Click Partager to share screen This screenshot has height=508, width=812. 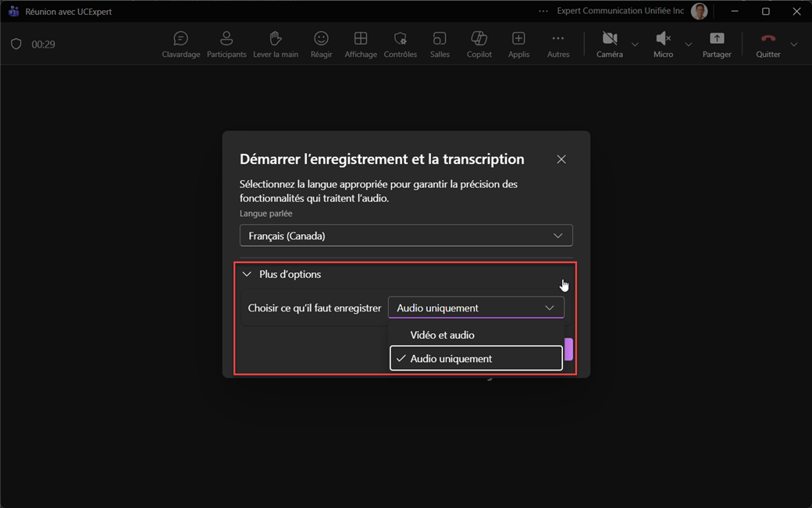click(x=717, y=44)
